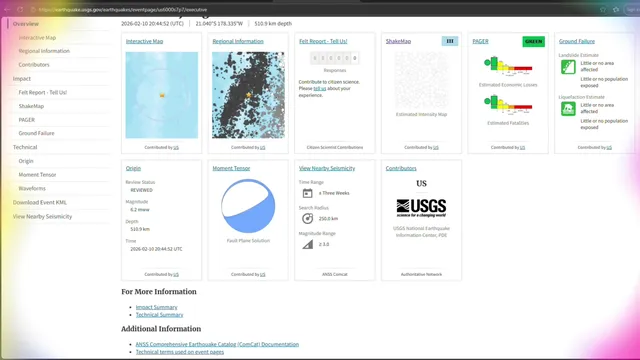
Task: Click the calendar icon beside Three Weeks
Action: coord(307,193)
